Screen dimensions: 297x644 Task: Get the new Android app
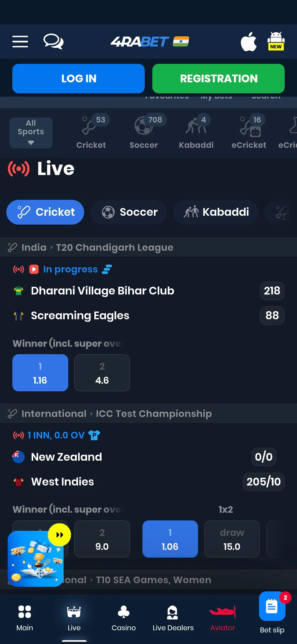tap(276, 42)
